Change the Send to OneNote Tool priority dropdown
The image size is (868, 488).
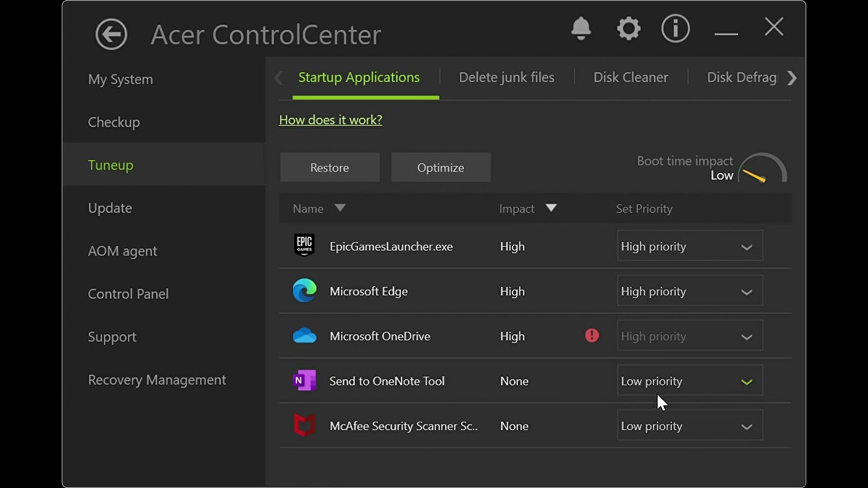click(x=690, y=381)
